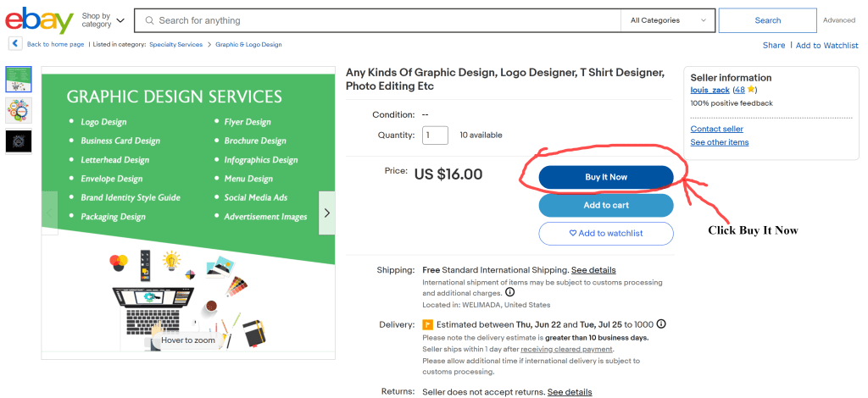Expand the All Categories combo box

pos(668,20)
